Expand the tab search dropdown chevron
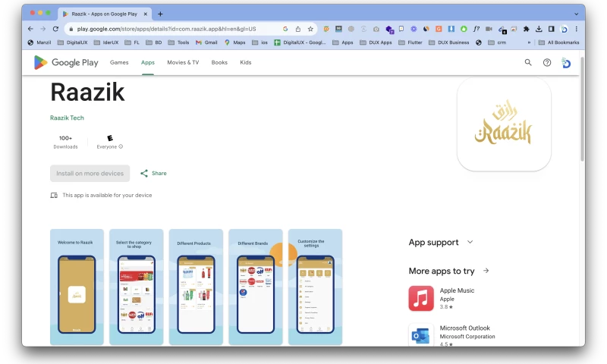 click(577, 14)
